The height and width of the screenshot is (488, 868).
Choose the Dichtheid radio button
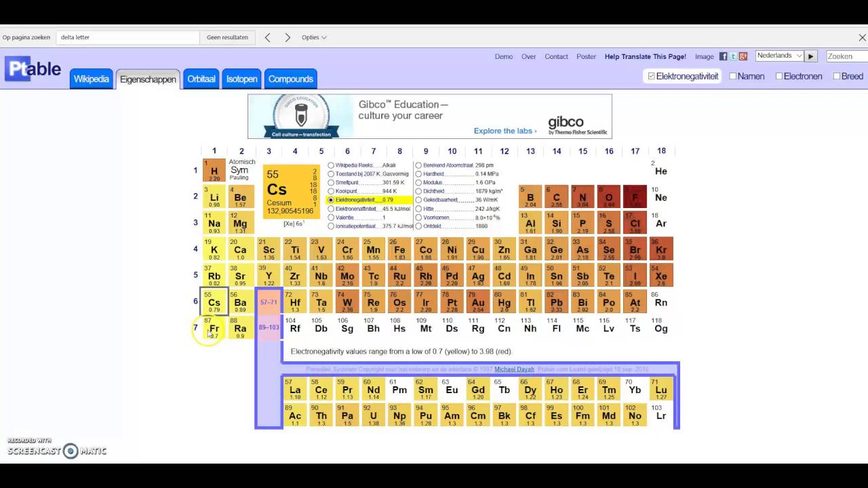coord(418,191)
